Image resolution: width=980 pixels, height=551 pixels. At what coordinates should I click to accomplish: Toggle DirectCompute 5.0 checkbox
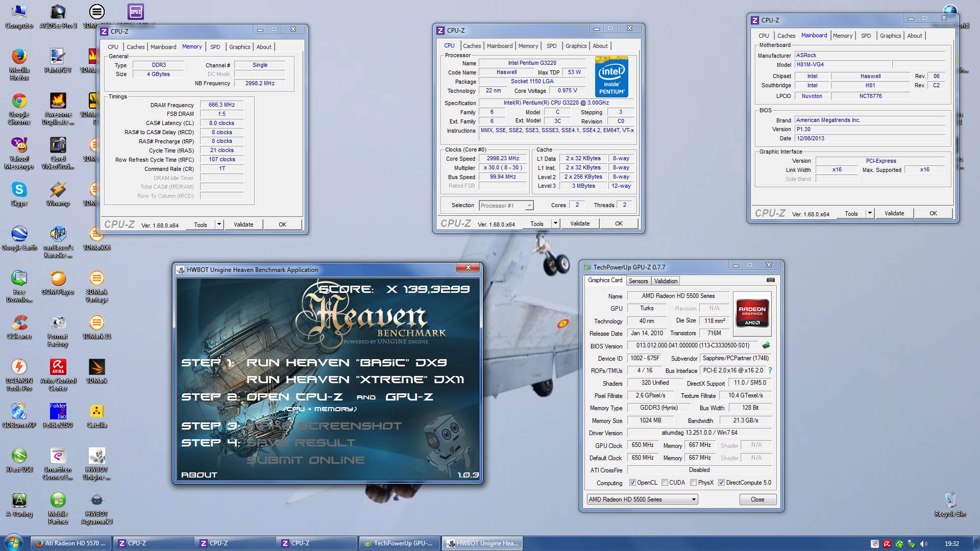pos(721,483)
